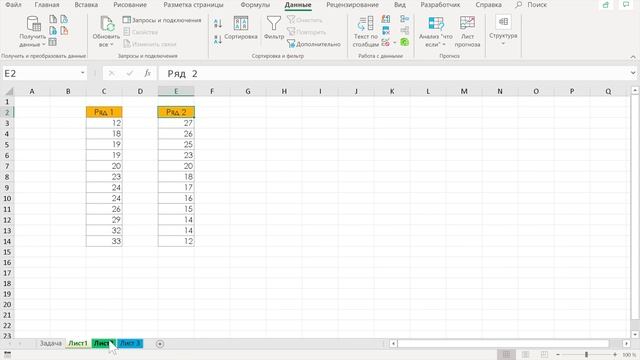
Task: Sort descending Z to A icon
Action: (x=218, y=39)
